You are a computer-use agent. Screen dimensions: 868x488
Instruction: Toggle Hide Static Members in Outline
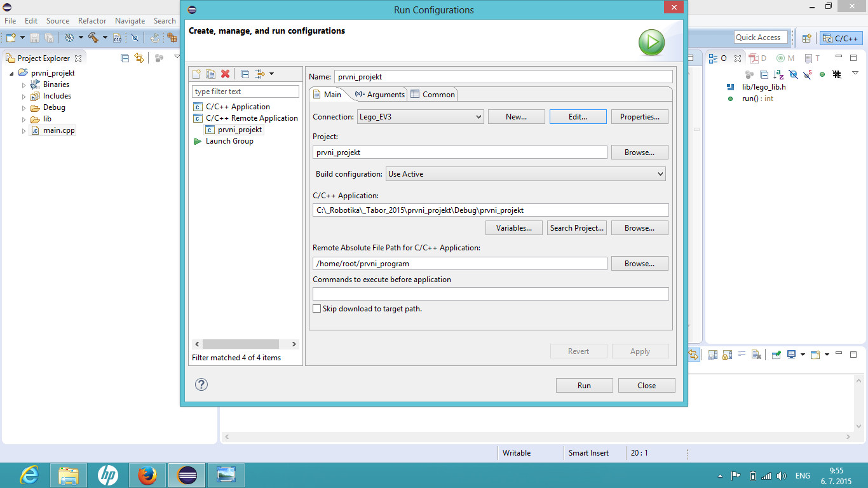point(807,74)
